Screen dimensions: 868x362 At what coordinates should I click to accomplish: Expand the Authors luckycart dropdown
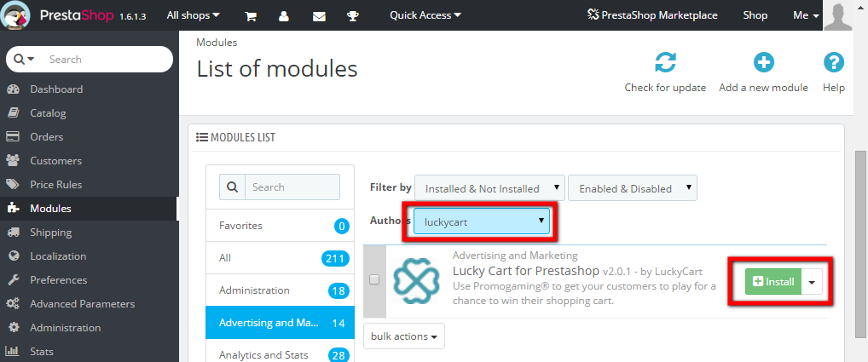point(481,223)
